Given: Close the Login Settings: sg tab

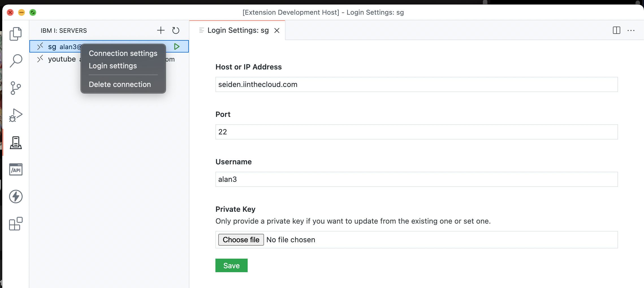Looking at the screenshot, I should coord(277,30).
